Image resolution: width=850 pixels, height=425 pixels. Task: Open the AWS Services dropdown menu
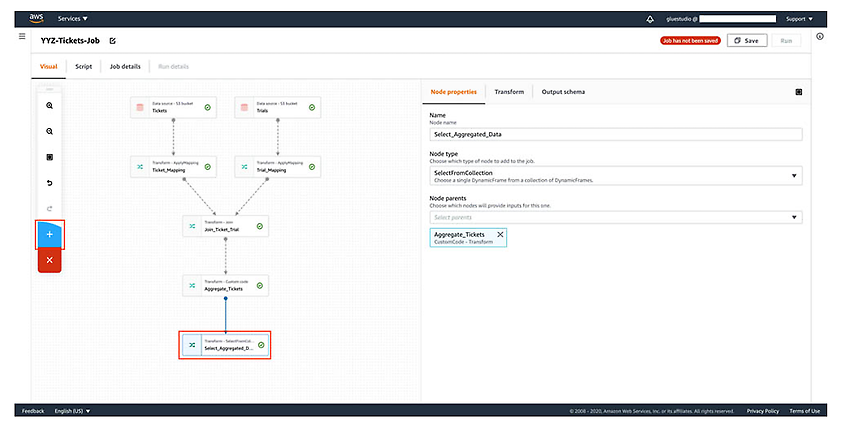73,18
